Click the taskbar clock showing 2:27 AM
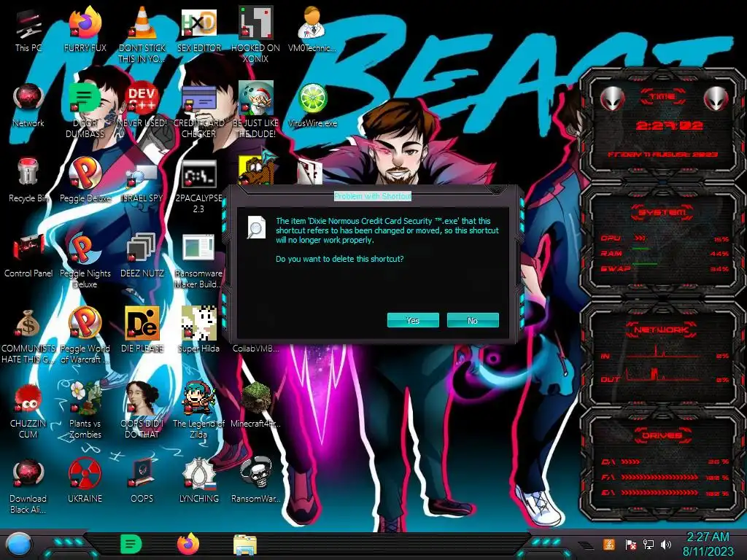747x560 pixels. pyautogui.click(x=708, y=544)
